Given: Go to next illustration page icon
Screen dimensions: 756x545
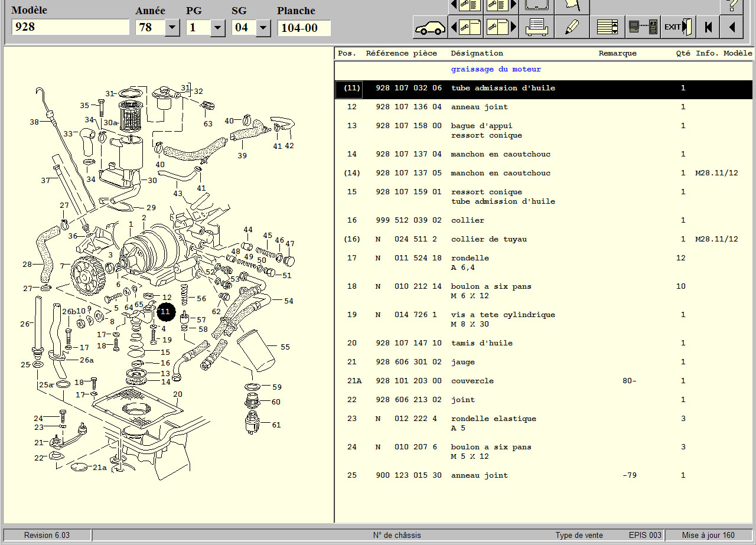Looking at the screenshot, I should (x=501, y=27).
